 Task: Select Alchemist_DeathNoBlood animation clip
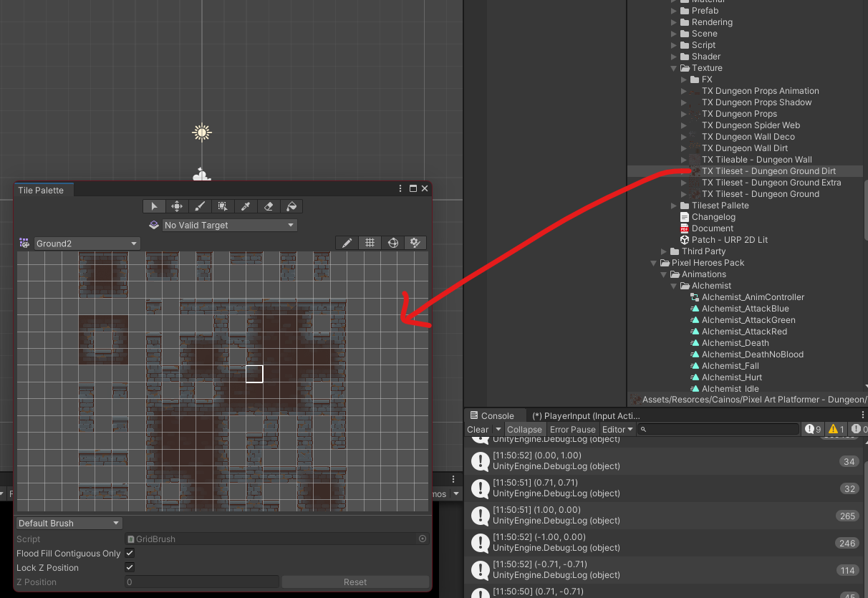coord(752,355)
